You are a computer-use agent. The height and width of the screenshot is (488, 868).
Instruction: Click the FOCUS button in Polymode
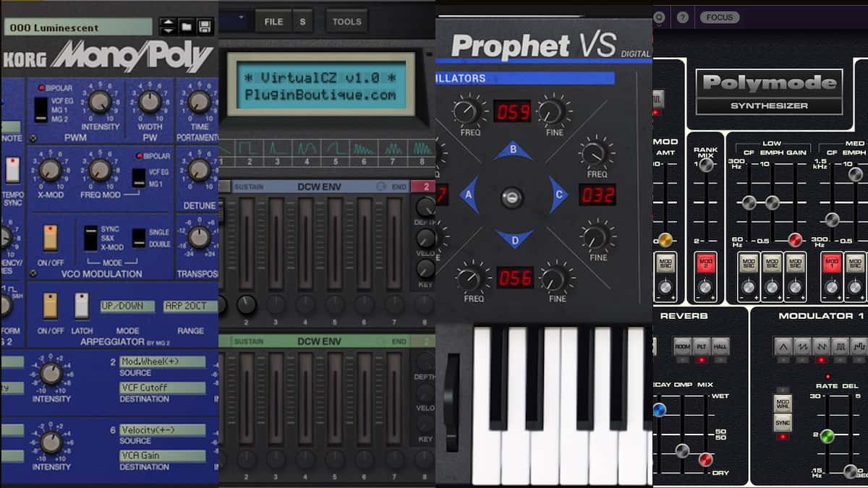click(720, 17)
